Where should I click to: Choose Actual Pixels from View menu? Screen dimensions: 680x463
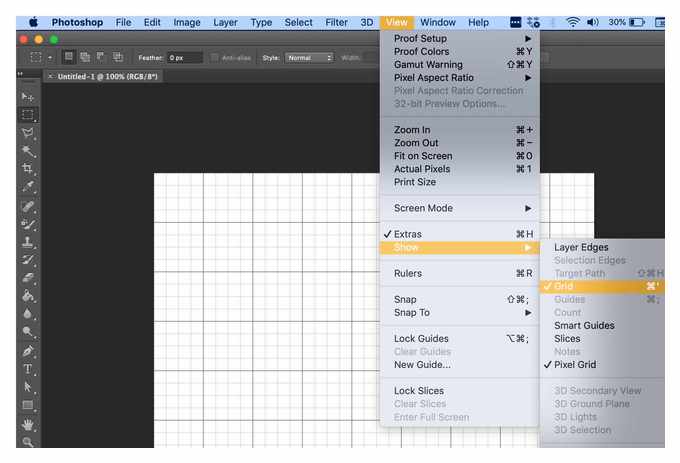point(460,169)
